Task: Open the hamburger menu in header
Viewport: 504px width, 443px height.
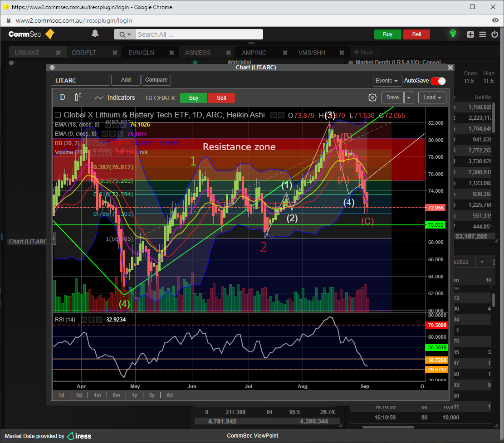Action: pos(483,34)
